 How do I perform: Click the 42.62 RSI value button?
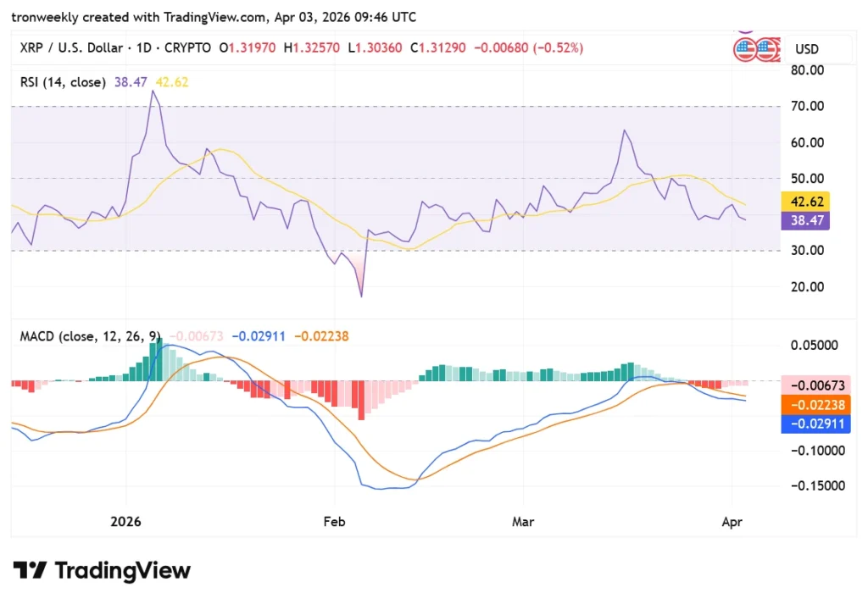pos(806,202)
